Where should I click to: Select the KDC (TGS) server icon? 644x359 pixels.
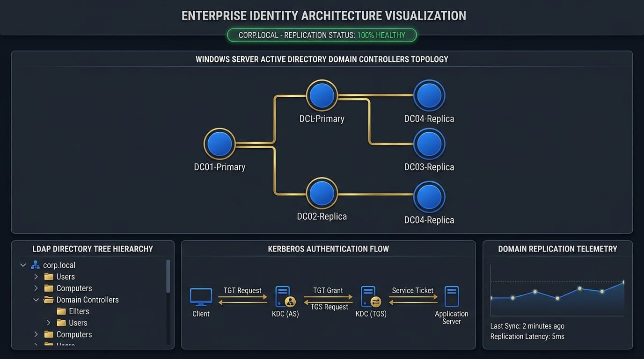pyautogui.click(x=371, y=297)
